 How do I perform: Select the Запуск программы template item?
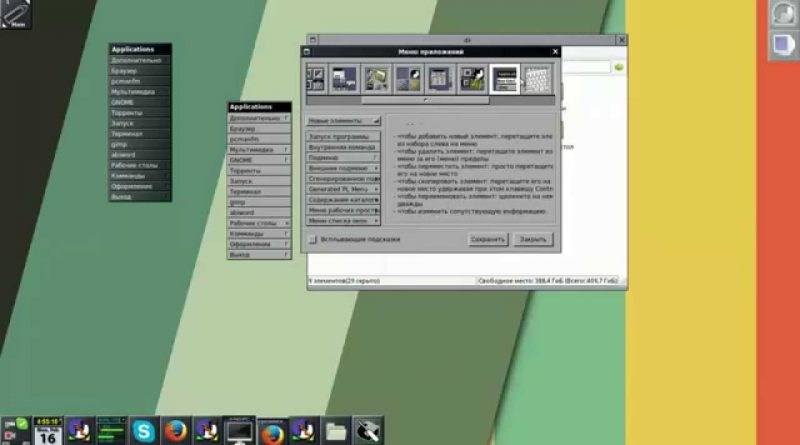pos(343,137)
